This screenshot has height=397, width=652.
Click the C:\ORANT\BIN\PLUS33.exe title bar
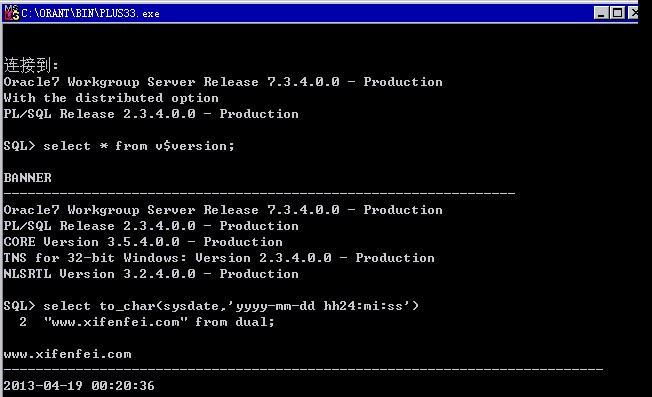pyautogui.click(x=308, y=13)
